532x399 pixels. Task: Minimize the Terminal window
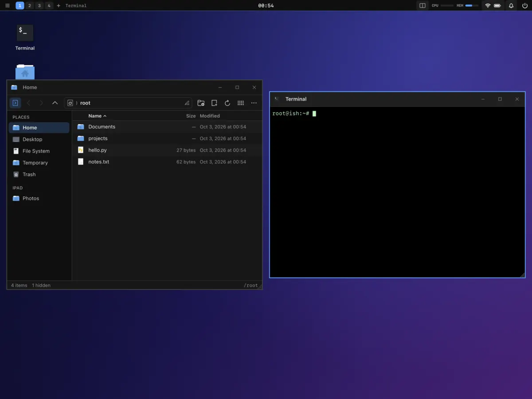(x=483, y=99)
